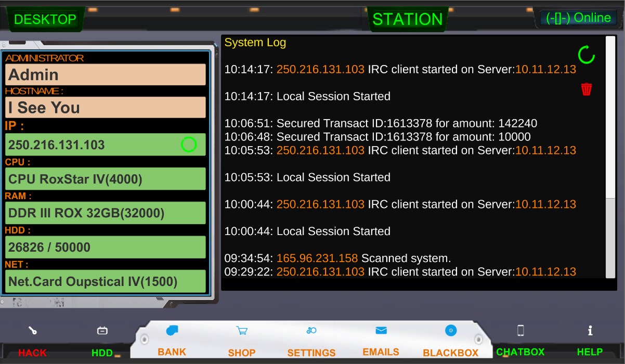The image size is (625, 364).
Task: Switch to the DESKTOP tab
Action: click(x=45, y=19)
